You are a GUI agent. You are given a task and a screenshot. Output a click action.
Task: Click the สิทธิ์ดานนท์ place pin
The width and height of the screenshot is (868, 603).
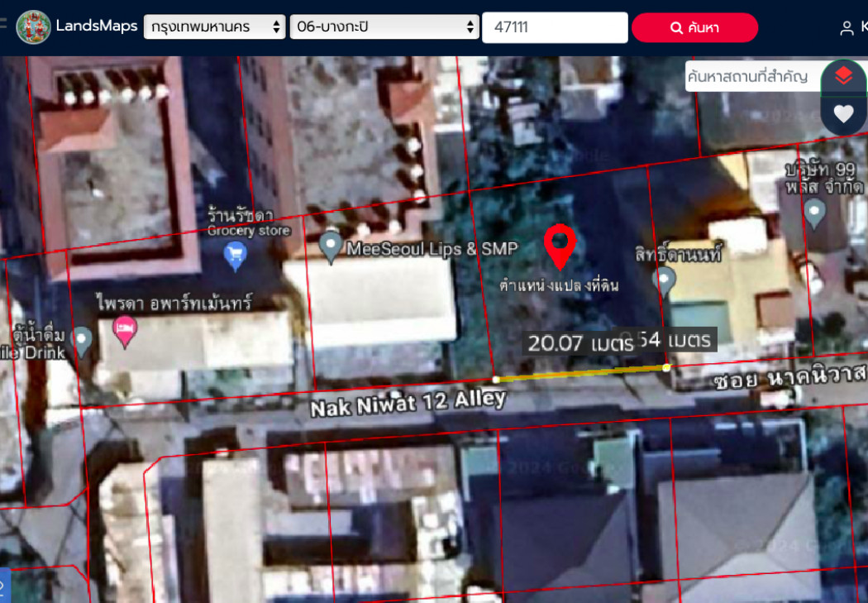pyautogui.click(x=664, y=280)
